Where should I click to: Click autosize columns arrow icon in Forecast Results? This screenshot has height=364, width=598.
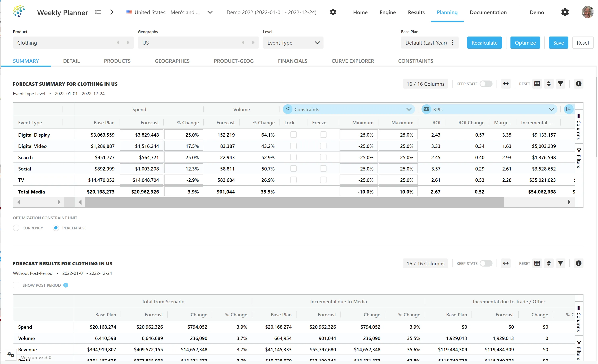(506, 263)
